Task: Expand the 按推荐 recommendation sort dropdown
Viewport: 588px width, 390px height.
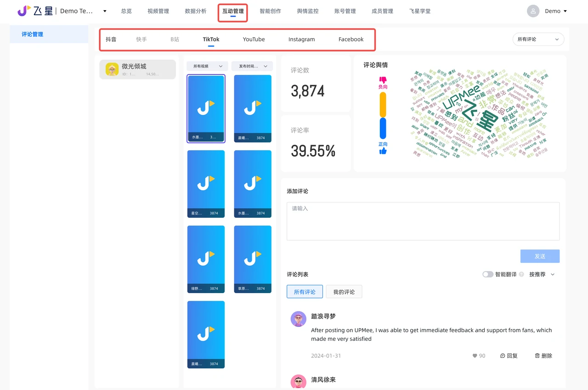Action: tap(541, 274)
